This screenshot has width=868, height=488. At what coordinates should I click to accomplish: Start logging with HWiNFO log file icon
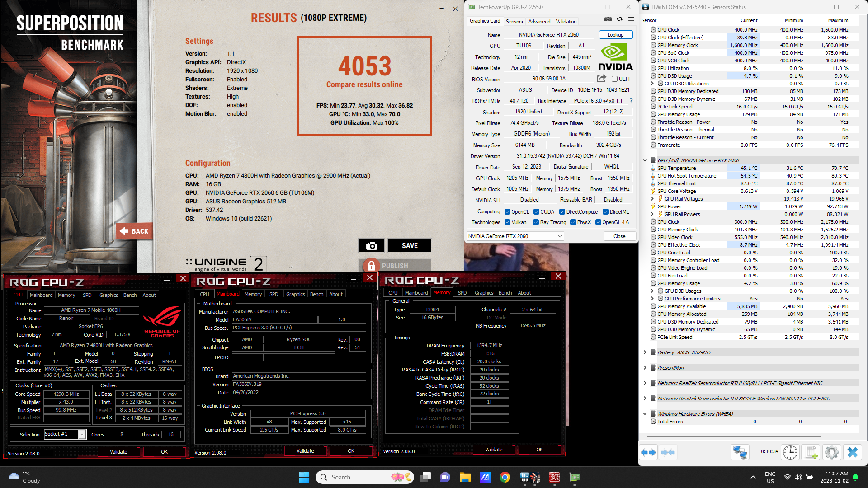(811, 452)
